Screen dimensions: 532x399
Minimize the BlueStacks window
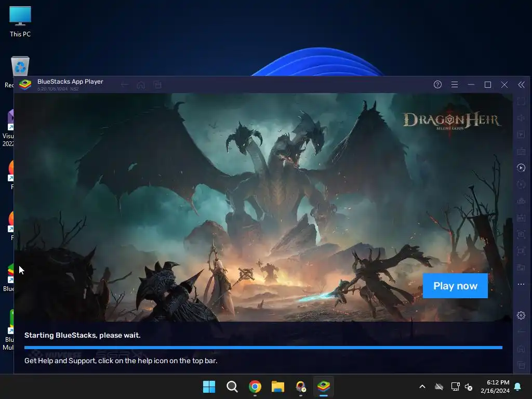click(x=471, y=85)
